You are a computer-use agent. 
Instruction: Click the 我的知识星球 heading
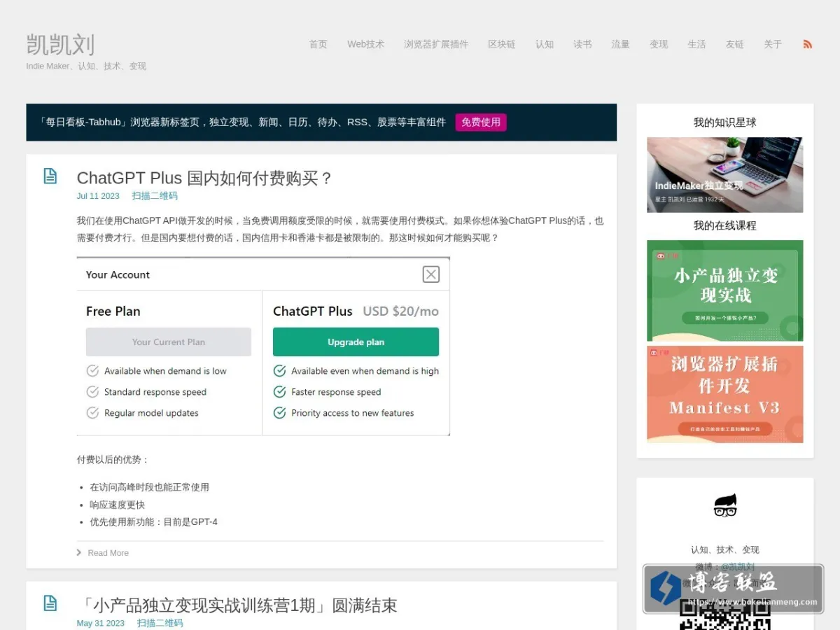725,122
